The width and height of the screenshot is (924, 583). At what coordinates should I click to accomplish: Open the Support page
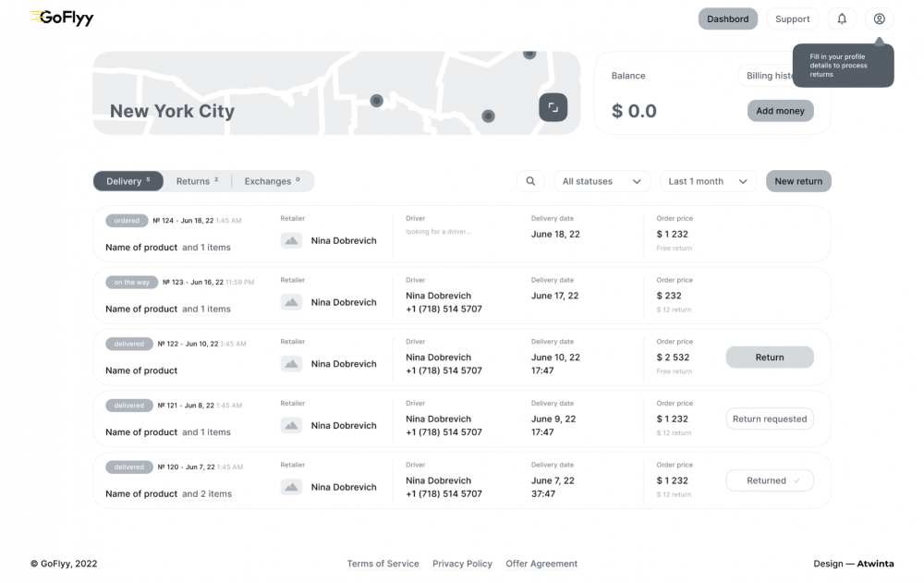tap(793, 18)
